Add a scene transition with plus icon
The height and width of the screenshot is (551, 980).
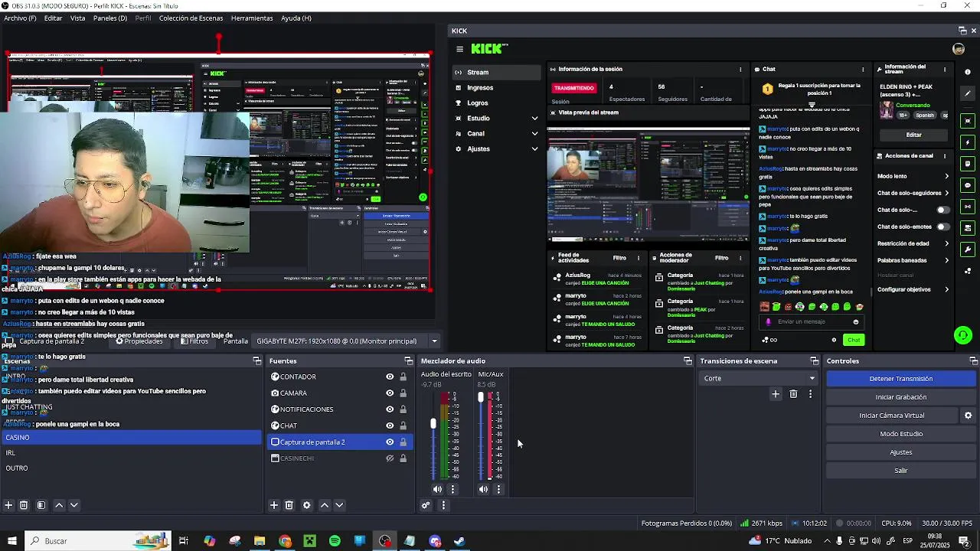(x=776, y=394)
